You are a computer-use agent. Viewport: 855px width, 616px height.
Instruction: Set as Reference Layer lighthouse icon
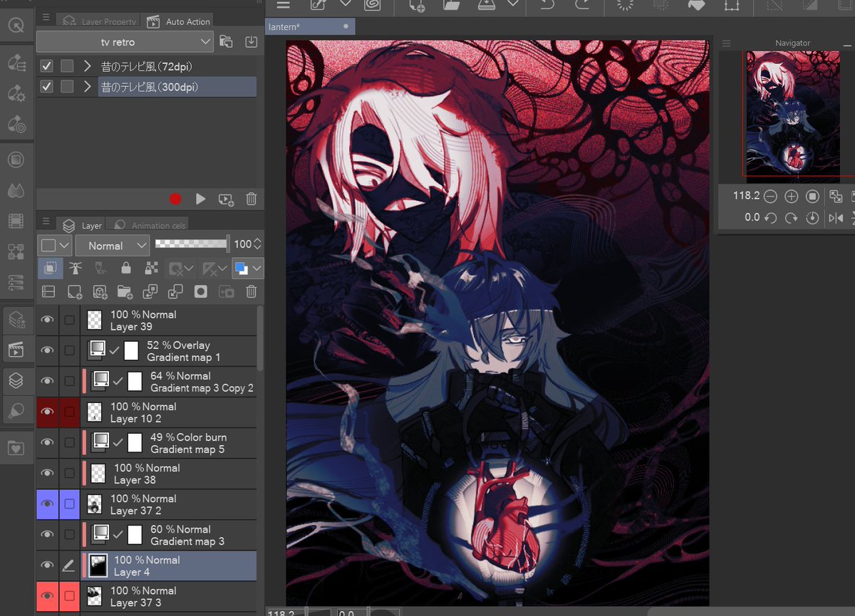click(x=75, y=268)
